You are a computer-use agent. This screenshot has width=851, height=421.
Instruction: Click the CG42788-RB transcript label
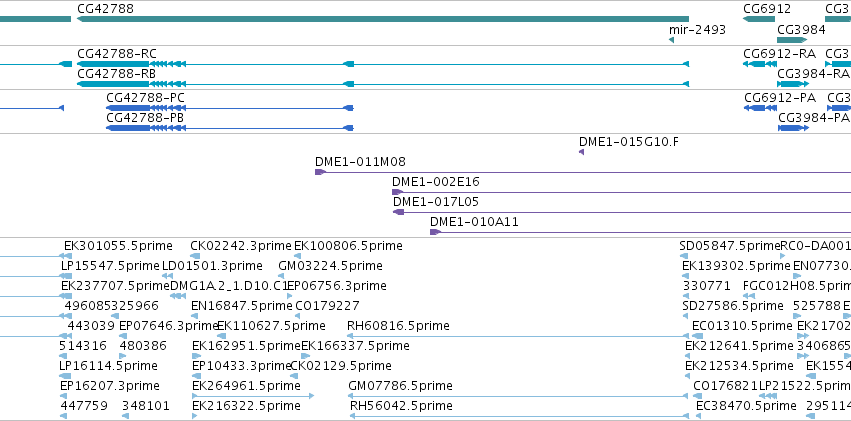click(117, 74)
